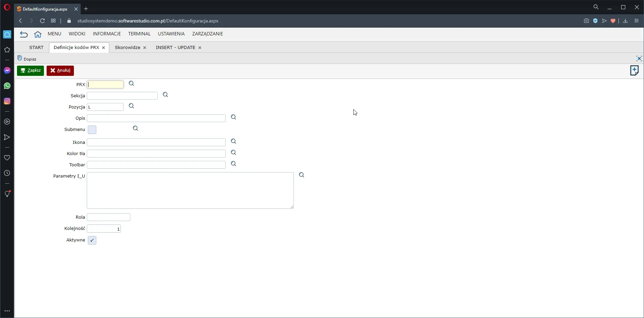
Task: Uncheck the Aktywne checkbox
Action: pos(92,240)
